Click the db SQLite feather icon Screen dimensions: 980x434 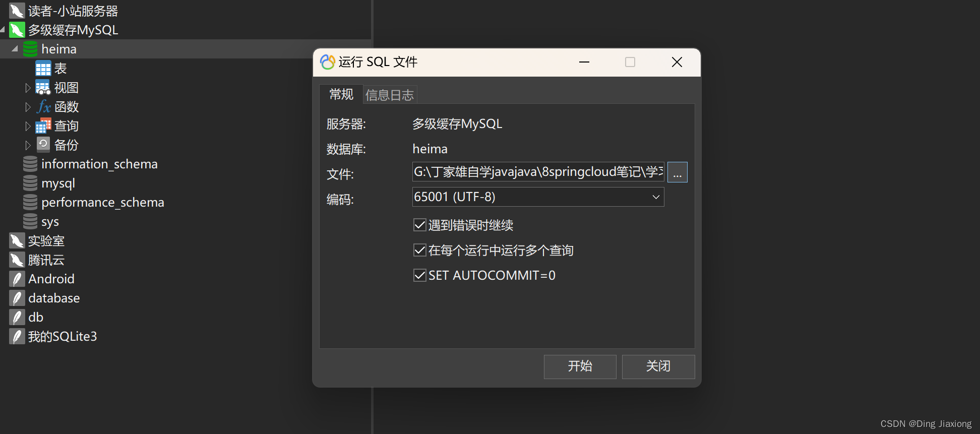click(17, 317)
